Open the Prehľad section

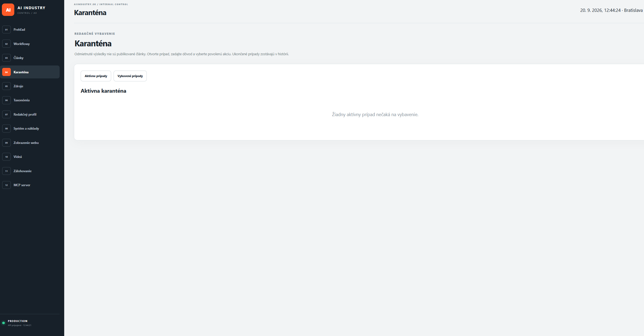[x=30, y=30]
